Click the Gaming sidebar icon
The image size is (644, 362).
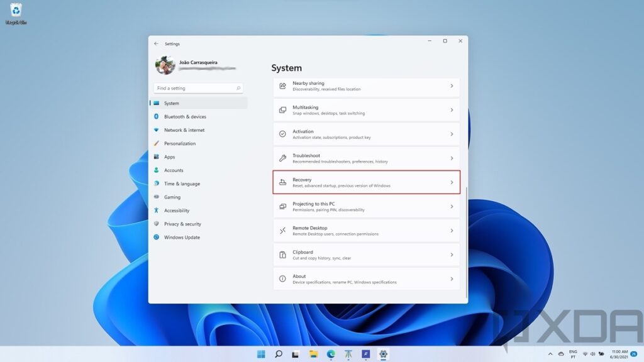[156, 197]
